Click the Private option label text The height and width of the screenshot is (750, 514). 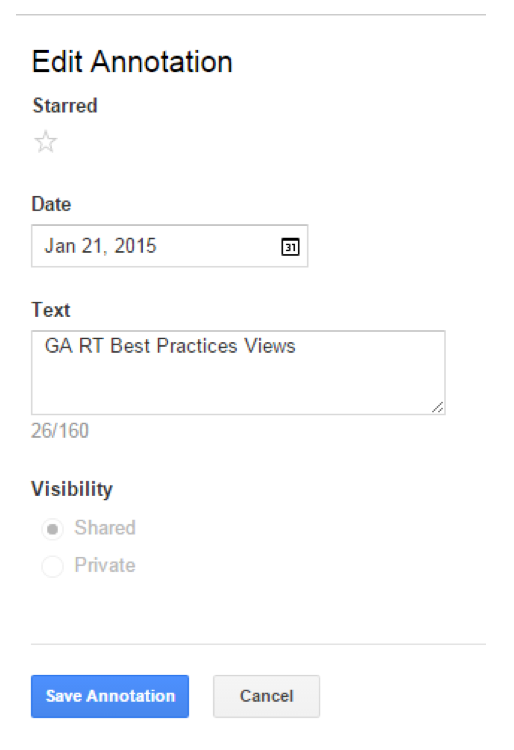pyautogui.click(x=105, y=565)
